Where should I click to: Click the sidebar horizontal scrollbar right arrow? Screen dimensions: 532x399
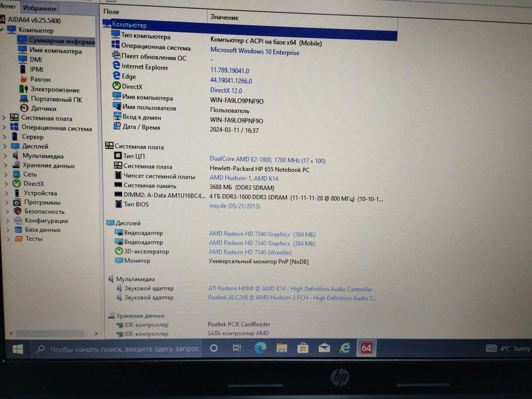click(96, 334)
